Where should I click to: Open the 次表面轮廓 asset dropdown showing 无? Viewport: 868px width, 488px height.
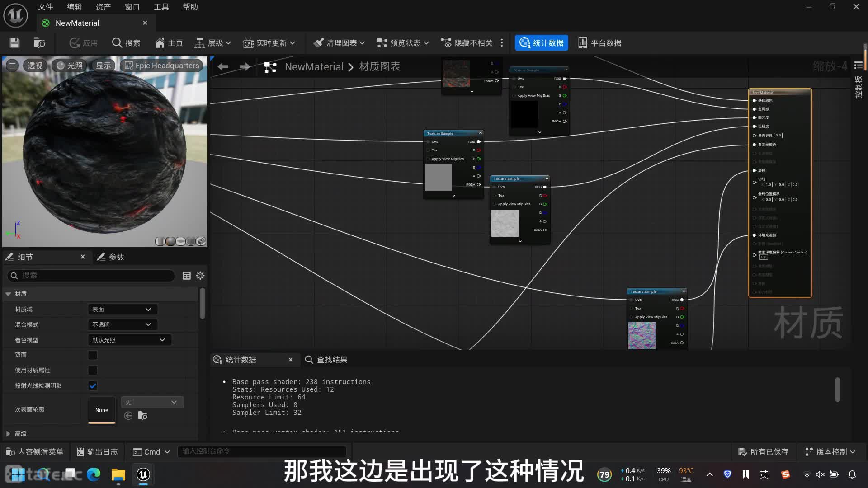pyautogui.click(x=152, y=402)
